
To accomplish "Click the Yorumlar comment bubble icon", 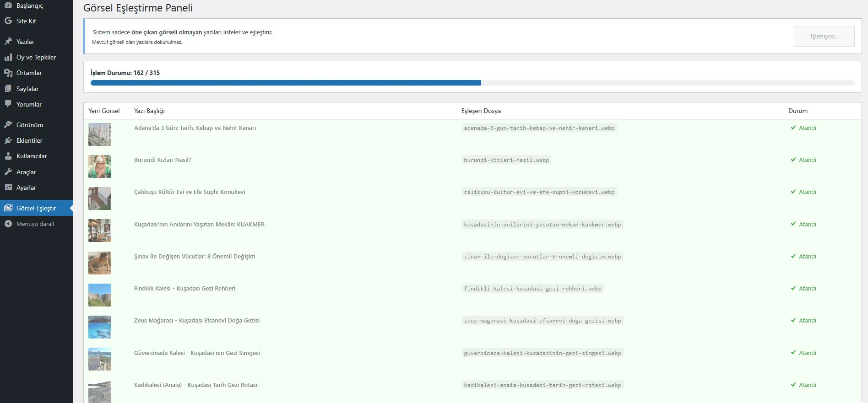I will tap(8, 104).
